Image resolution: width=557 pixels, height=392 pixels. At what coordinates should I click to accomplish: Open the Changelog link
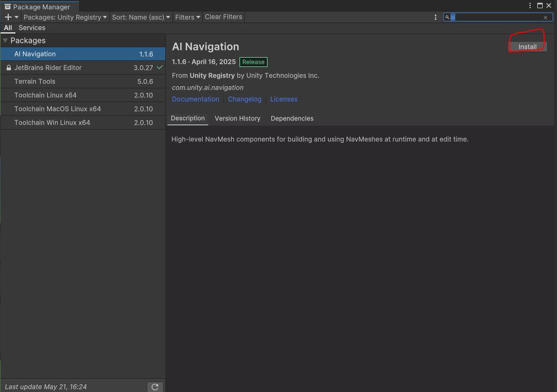coord(244,99)
